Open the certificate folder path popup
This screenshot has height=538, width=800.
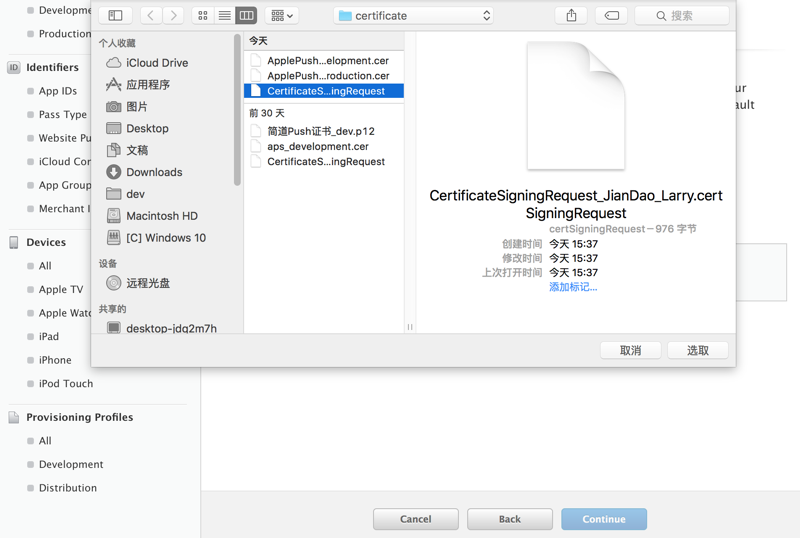414,15
